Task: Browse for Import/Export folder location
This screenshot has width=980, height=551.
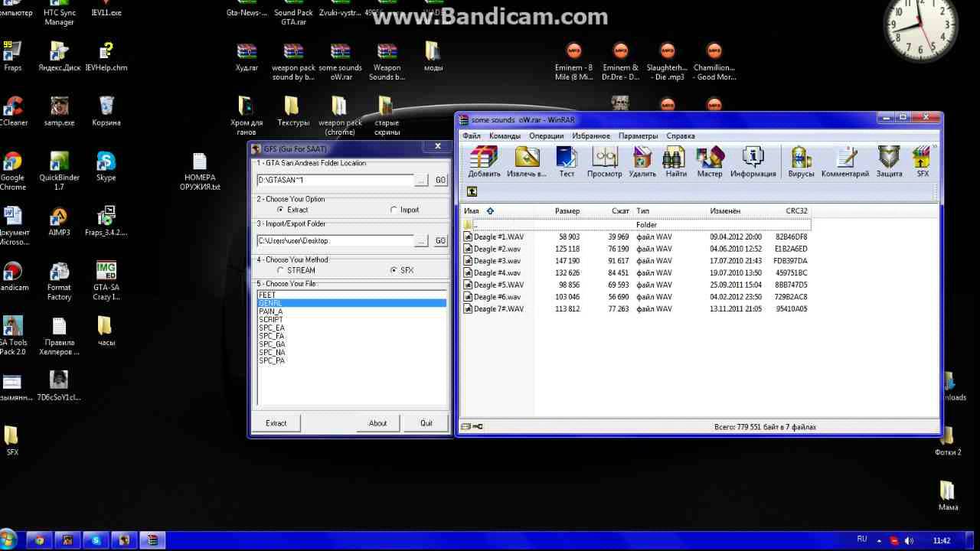Action: (422, 241)
